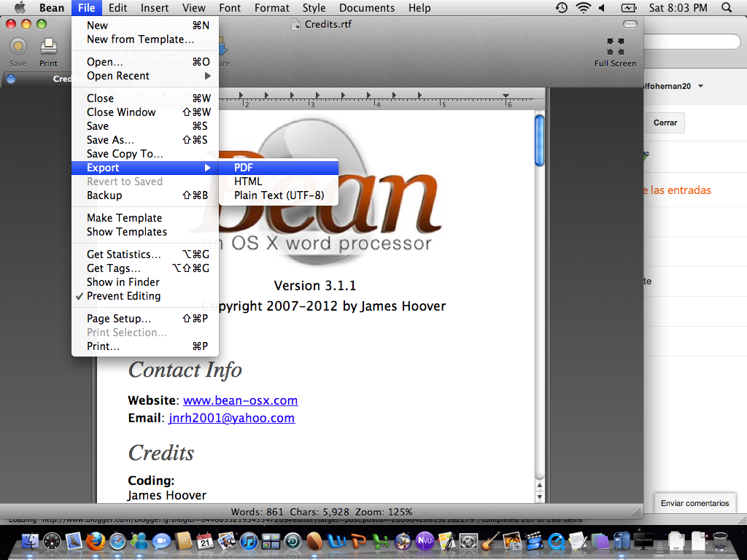This screenshot has height=560, width=747.
Task: Select Page Setup… menu item
Action: point(145,319)
